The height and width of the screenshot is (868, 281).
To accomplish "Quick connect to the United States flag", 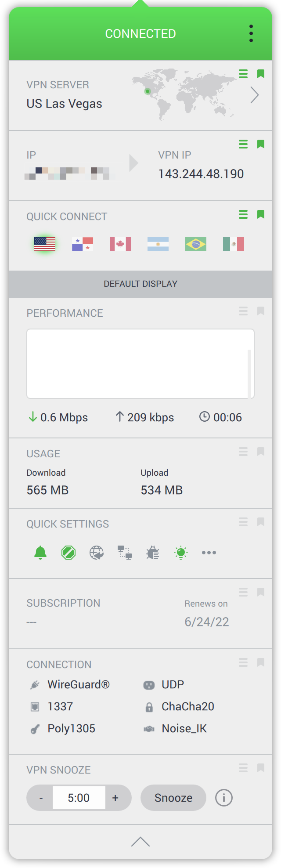I will tap(45, 244).
